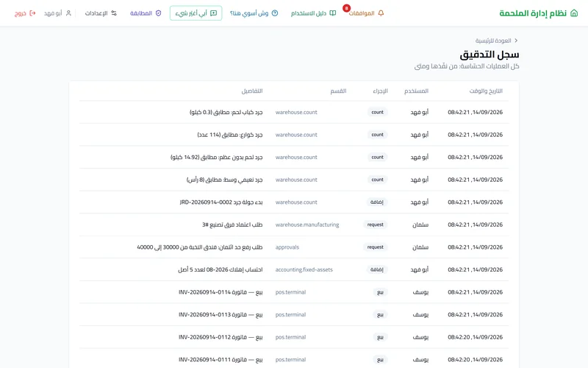This screenshot has height=368, width=588.
Task: Click warehouse.count in the جرد كباب لحم row
Action: [296, 113]
